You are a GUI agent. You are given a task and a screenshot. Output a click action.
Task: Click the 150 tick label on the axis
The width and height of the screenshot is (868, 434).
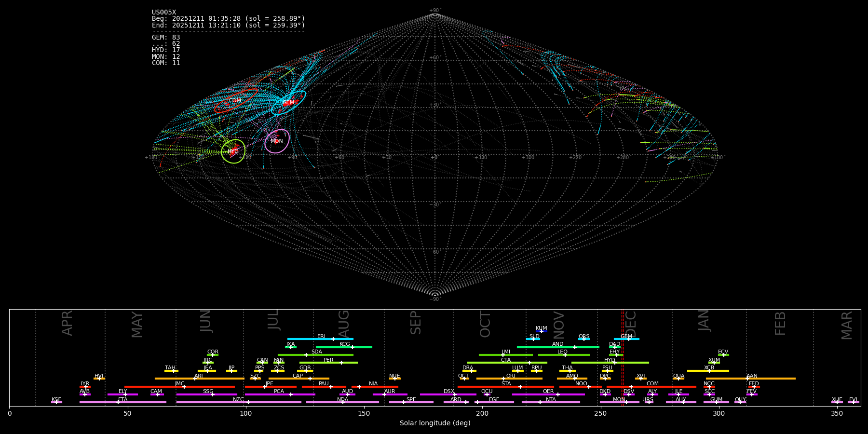[x=364, y=413]
